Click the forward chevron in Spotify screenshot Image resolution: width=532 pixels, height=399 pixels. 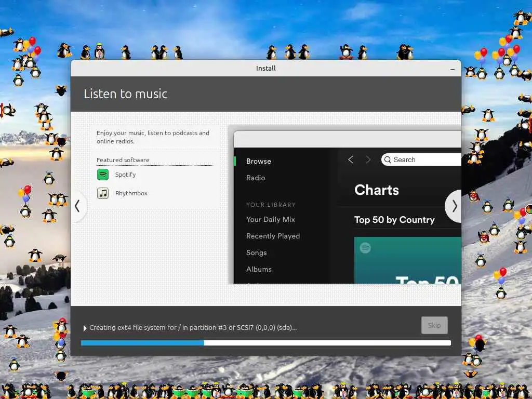368,160
